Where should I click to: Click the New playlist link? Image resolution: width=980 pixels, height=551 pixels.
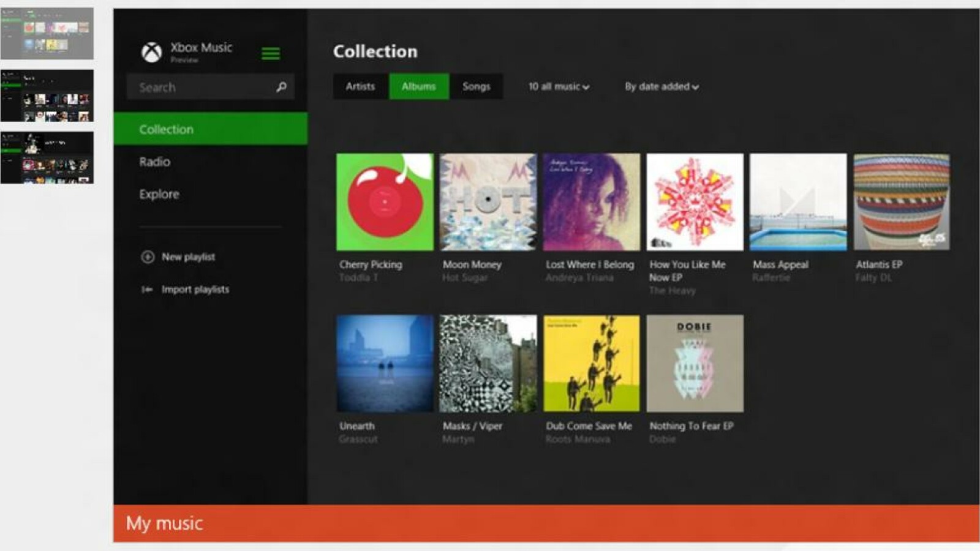(x=188, y=257)
